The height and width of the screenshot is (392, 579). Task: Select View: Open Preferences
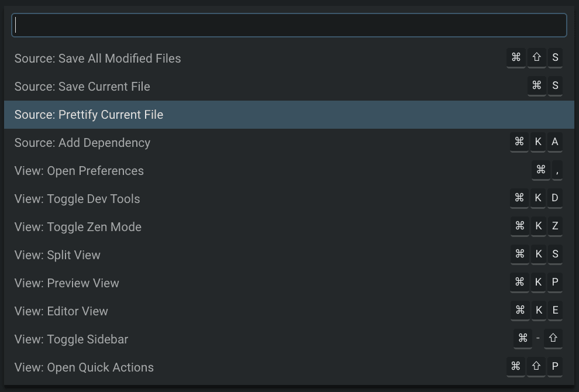tap(78, 170)
